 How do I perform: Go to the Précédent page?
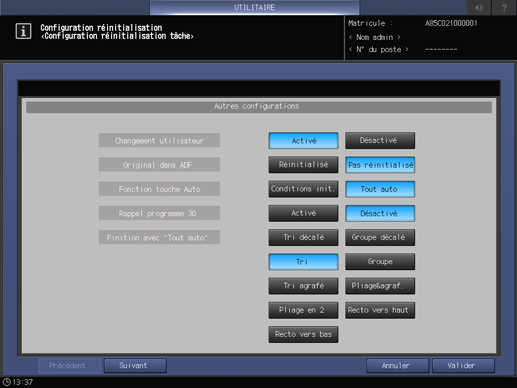[x=69, y=366]
